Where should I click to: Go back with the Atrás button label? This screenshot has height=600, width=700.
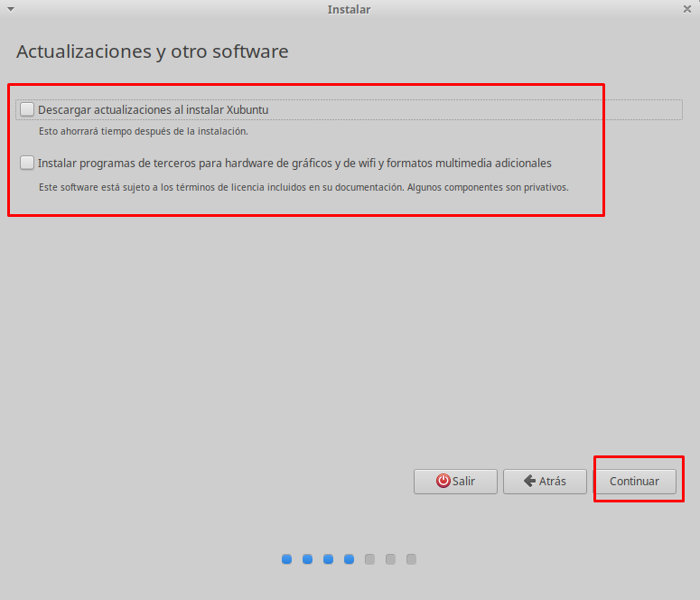(x=552, y=482)
